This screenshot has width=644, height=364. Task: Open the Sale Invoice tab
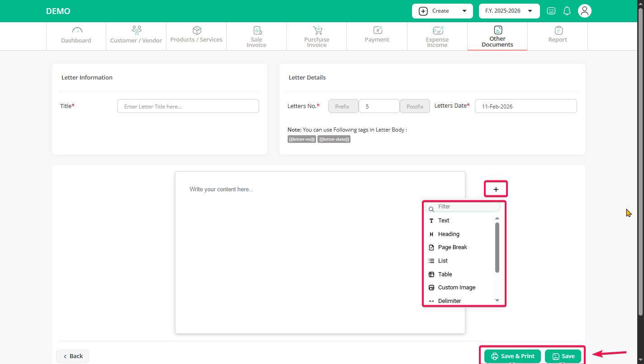(256, 36)
